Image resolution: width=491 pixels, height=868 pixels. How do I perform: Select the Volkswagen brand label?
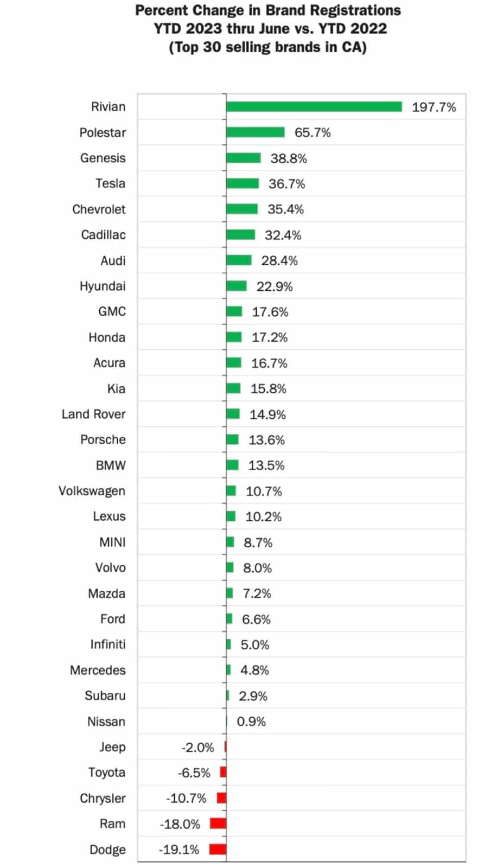coord(92,491)
